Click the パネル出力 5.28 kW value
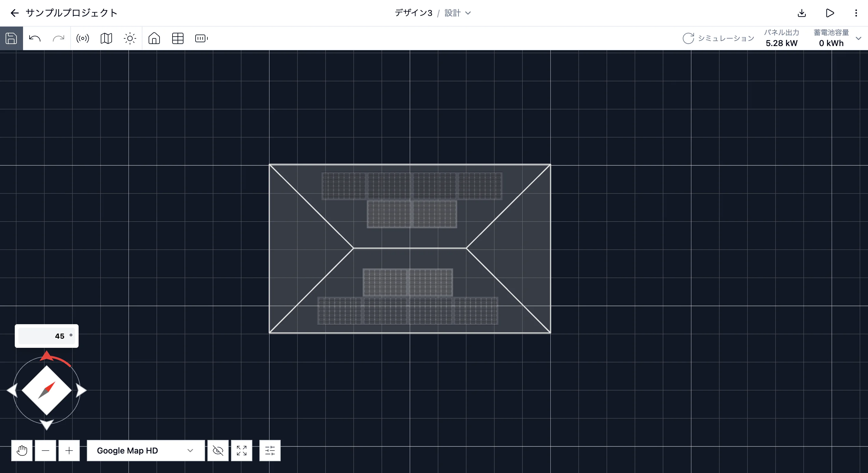Viewport: 868px width, 473px height. coord(781,43)
